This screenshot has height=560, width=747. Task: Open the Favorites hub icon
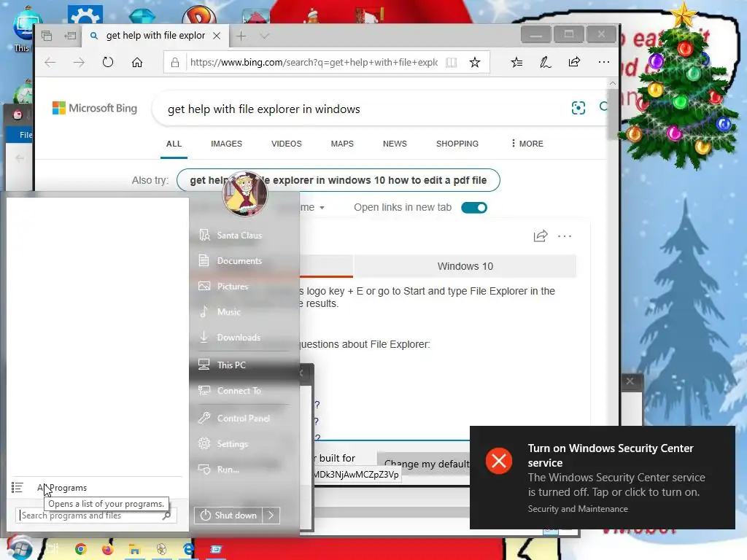[517, 63]
